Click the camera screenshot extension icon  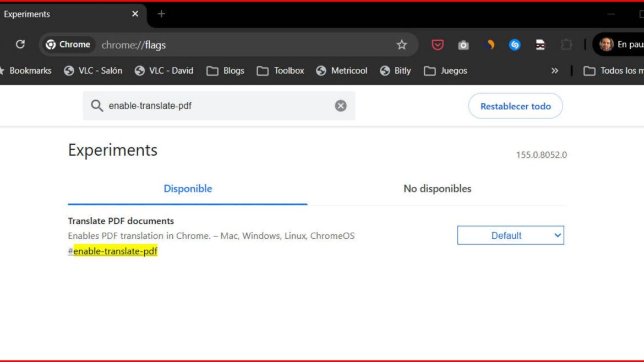(463, 45)
